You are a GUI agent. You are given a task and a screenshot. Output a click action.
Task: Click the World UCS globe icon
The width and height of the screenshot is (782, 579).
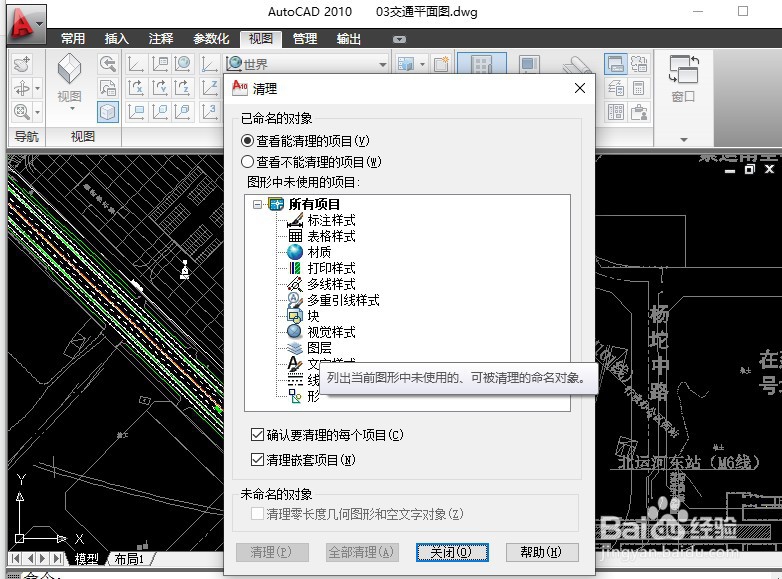click(183, 64)
